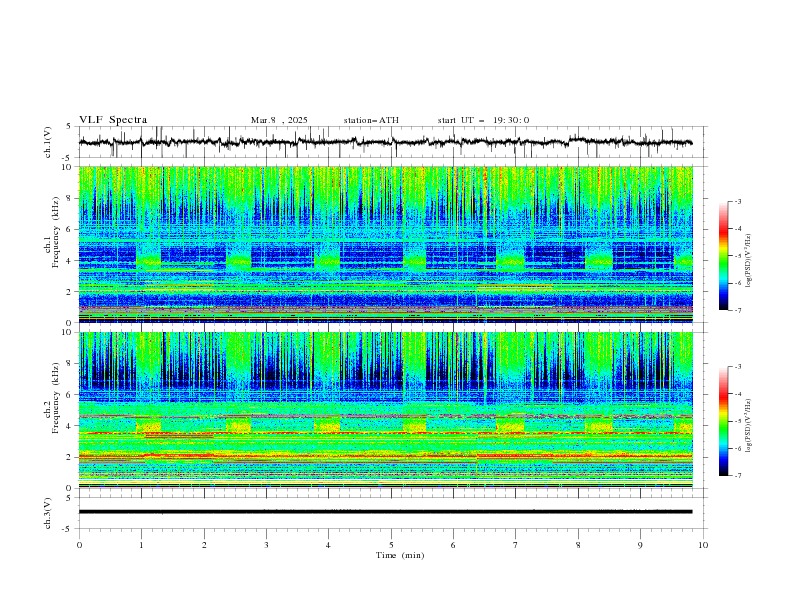Click the date 'Mar.8 , 2025'
792x612 pixels.
(x=279, y=120)
